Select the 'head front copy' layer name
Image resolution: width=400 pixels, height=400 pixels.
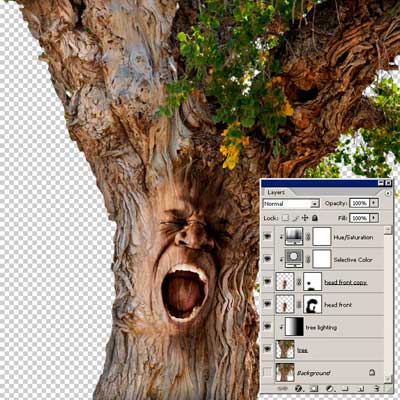(346, 282)
